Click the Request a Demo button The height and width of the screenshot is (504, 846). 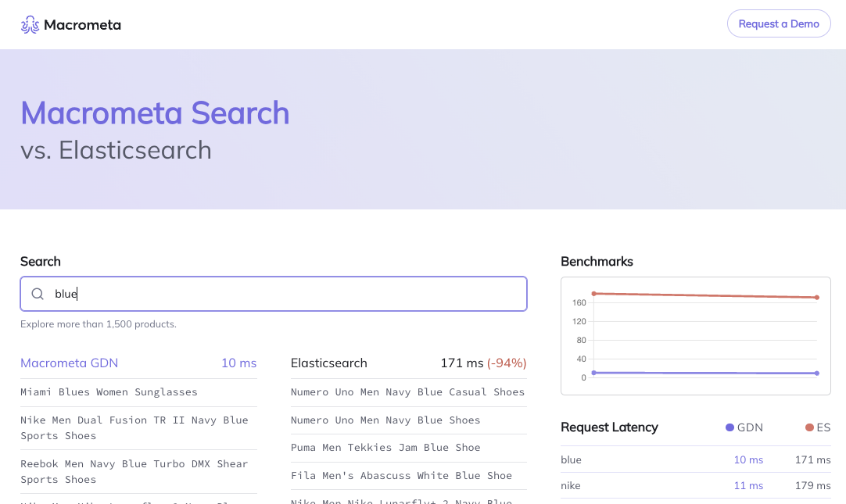point(779,23)
